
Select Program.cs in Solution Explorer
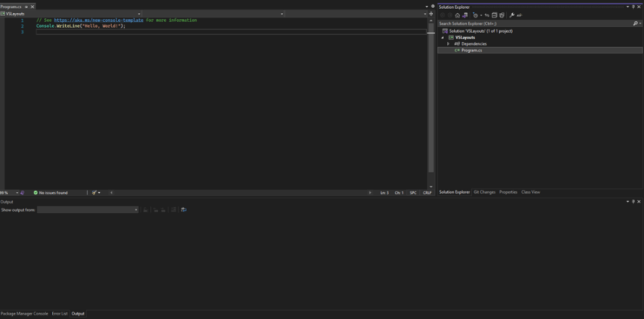[472, 50]
